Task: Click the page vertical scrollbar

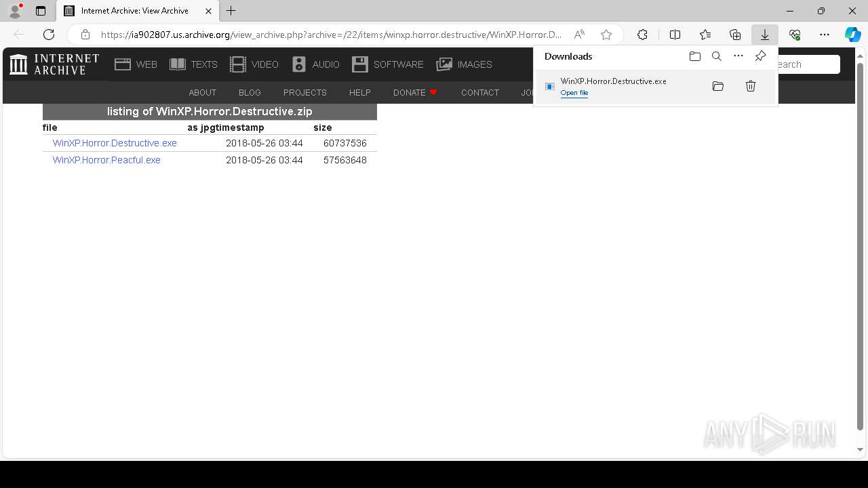Action: (x=861, y=247)
